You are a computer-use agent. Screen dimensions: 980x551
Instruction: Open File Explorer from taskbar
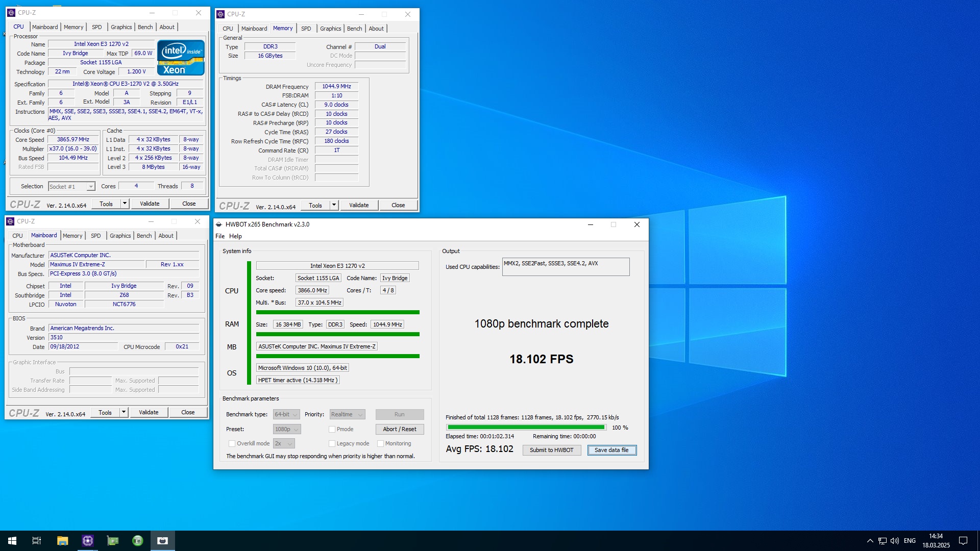pos(62,541)
